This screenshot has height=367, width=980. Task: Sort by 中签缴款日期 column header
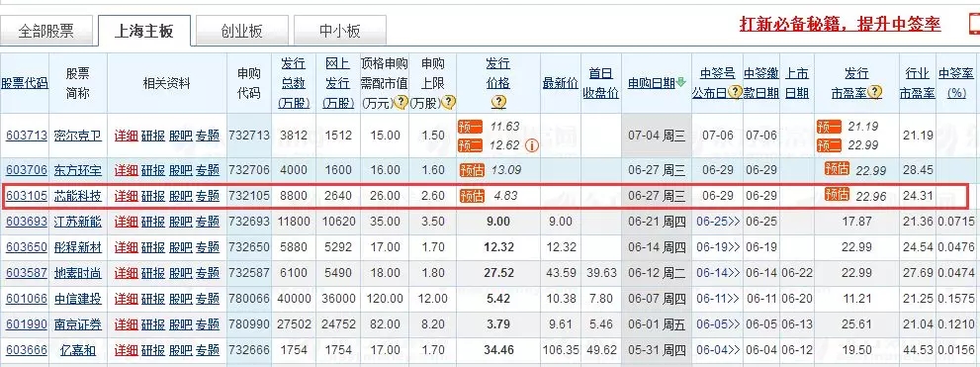pyautogui.click(x=761, y=82)
